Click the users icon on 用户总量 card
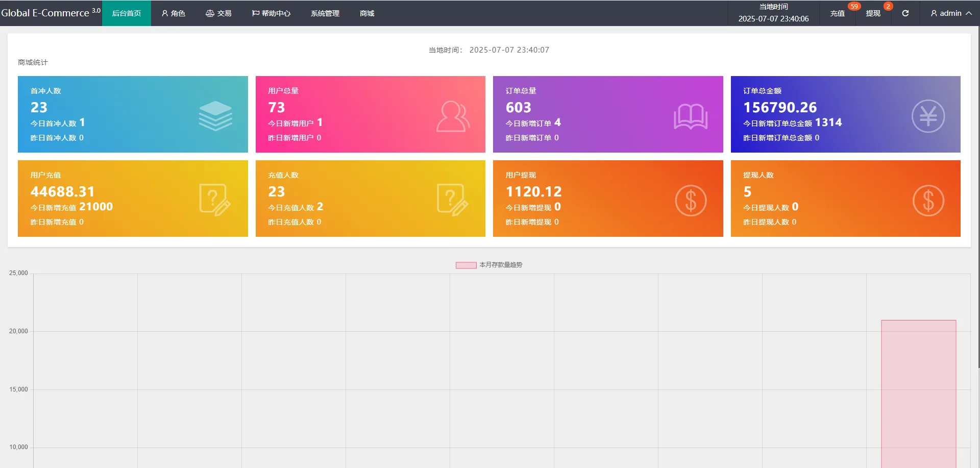The width and height of the screenshot is (980, 468). pos(453,116)
